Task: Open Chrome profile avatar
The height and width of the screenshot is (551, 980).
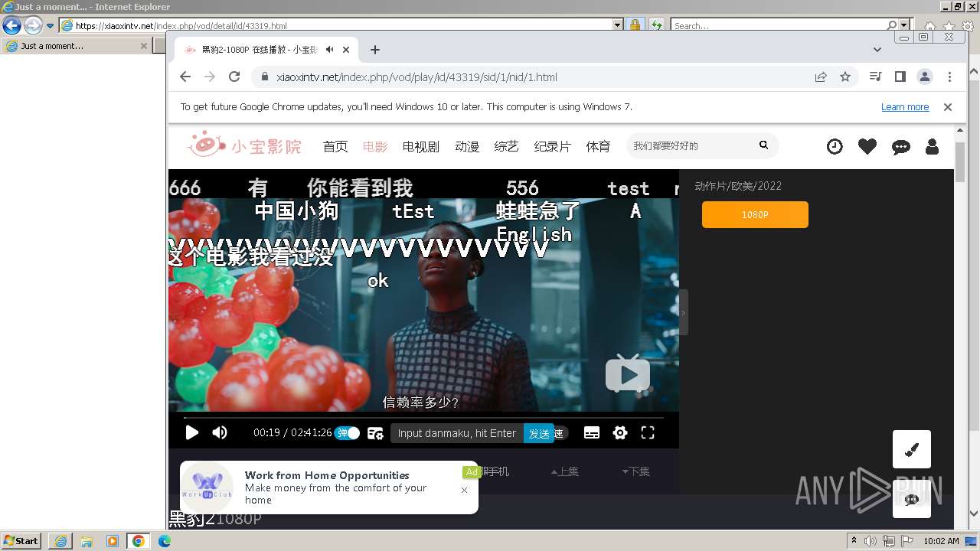Action: click(925, 77)
